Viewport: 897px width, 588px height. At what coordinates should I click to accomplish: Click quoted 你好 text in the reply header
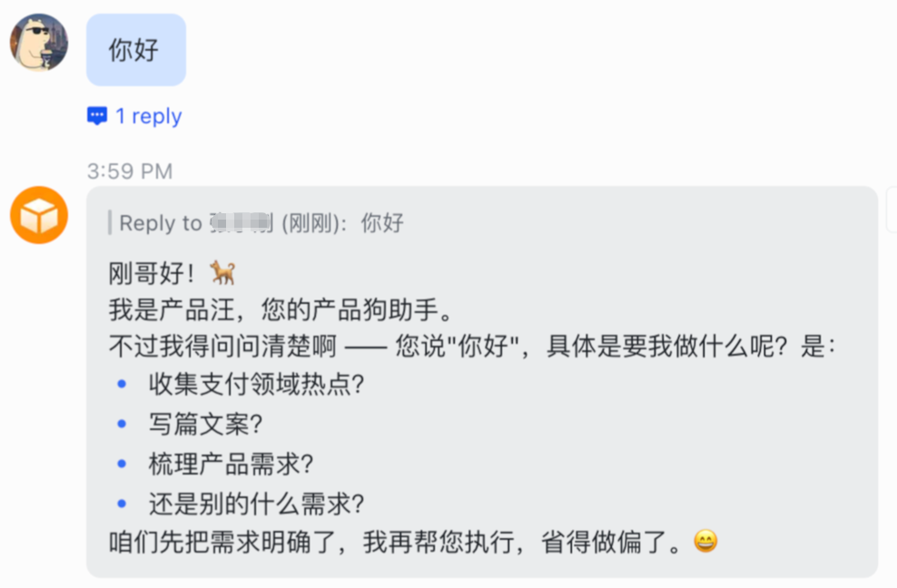point(382,223)
